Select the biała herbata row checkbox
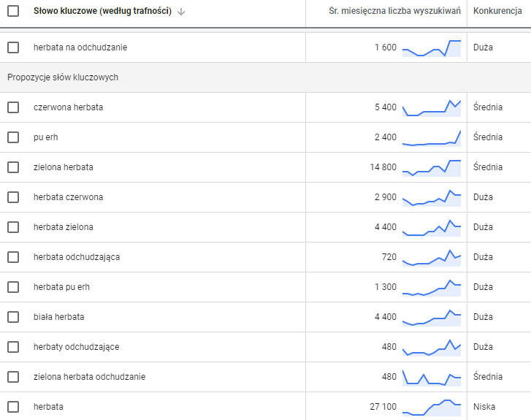Screen dimensions: 531x420 coord(13,317)
